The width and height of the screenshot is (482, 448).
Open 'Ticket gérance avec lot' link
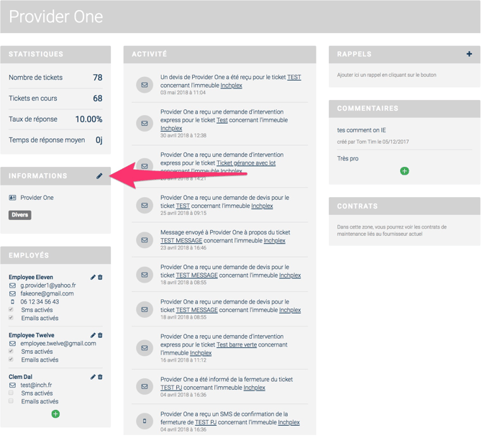pos(246,163)
